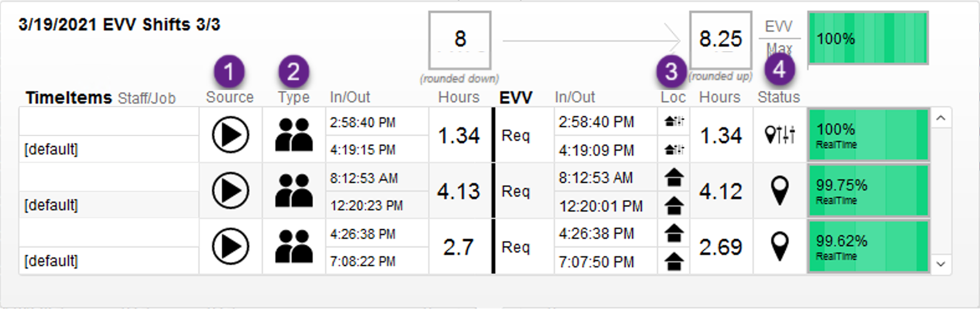Click the 99.75% RealTime green bar
This screenshot has height=309, width=980.
[868, 190]
